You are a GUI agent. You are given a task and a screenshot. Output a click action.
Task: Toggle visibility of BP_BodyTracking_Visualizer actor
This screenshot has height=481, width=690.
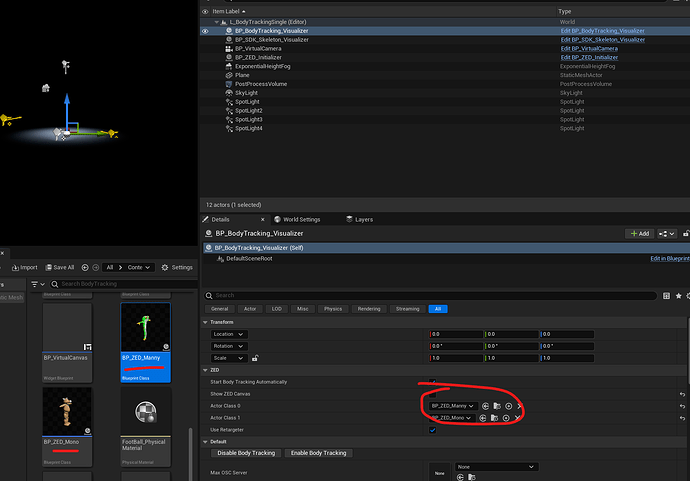coord(206,31)
